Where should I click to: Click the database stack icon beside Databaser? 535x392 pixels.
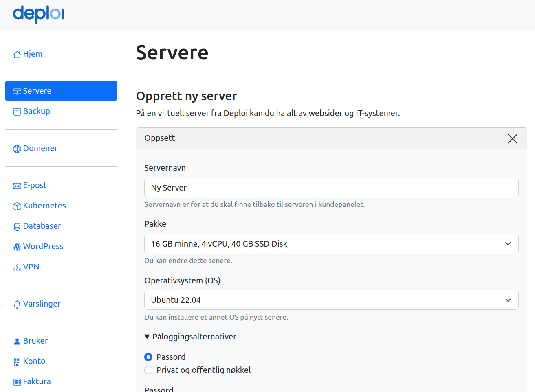(x=17, y=226)
